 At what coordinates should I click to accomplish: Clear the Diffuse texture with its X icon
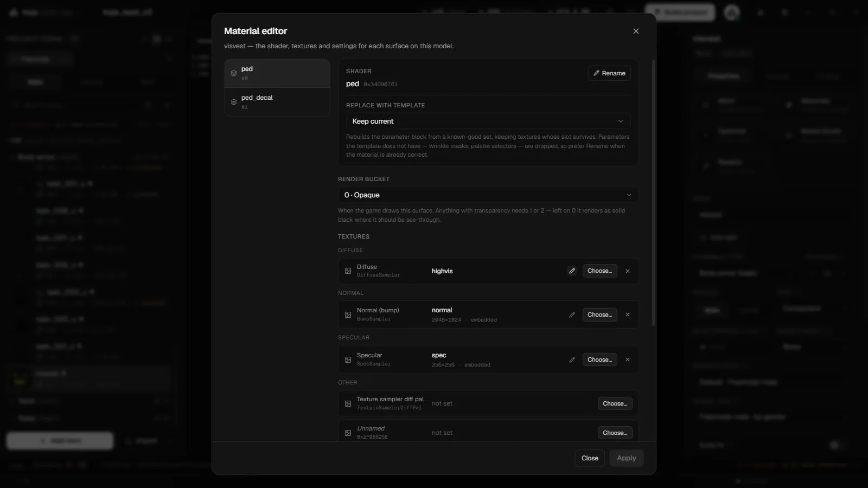(x=628, y=271)
